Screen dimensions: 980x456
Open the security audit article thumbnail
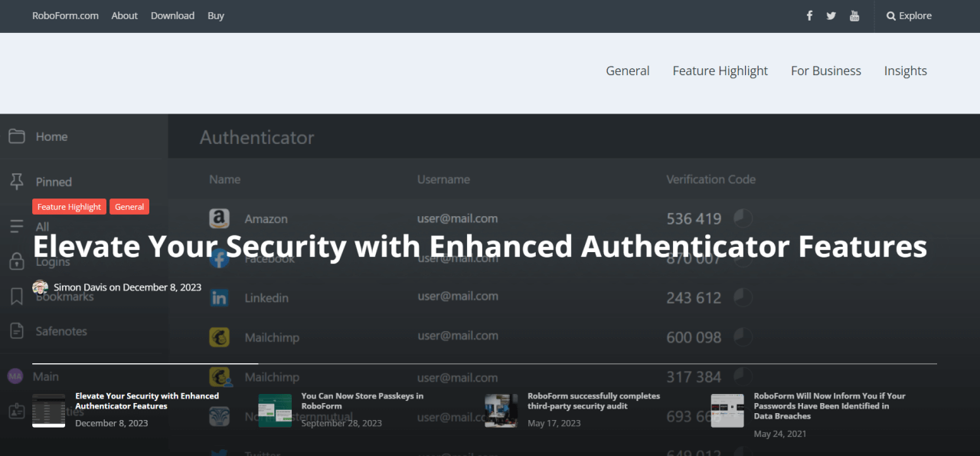point(501,410)
